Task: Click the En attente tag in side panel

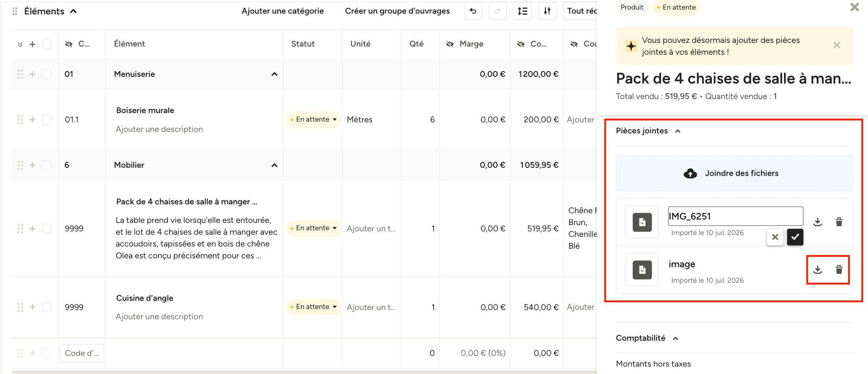Action: (677, 7)
